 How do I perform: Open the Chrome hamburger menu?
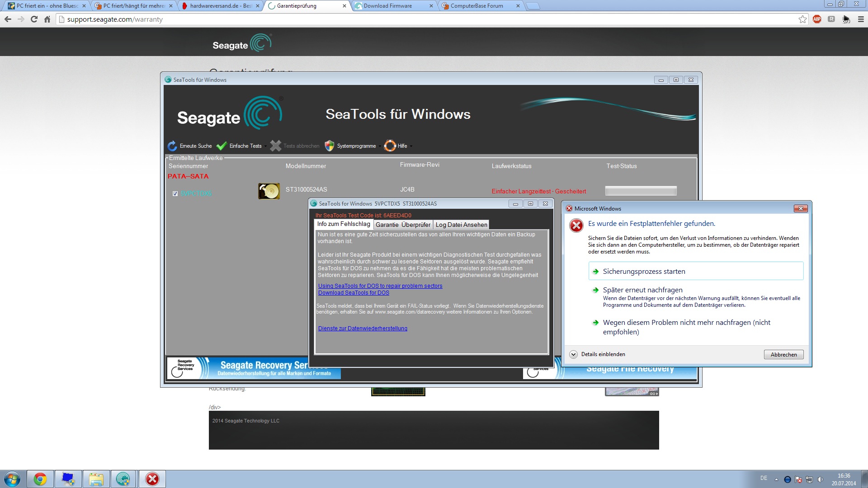861,19
